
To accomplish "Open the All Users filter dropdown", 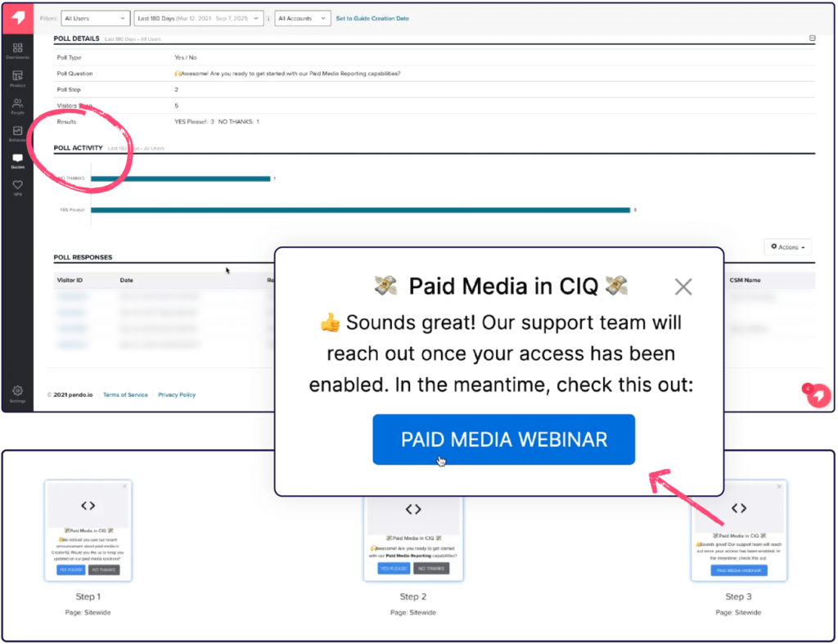I will 95,18.
